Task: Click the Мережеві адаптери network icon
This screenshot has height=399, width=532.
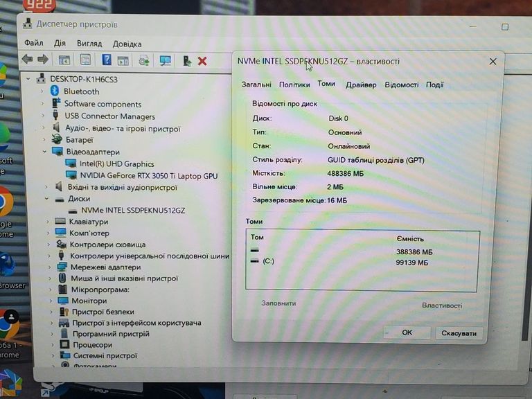Action: (62, 267)
